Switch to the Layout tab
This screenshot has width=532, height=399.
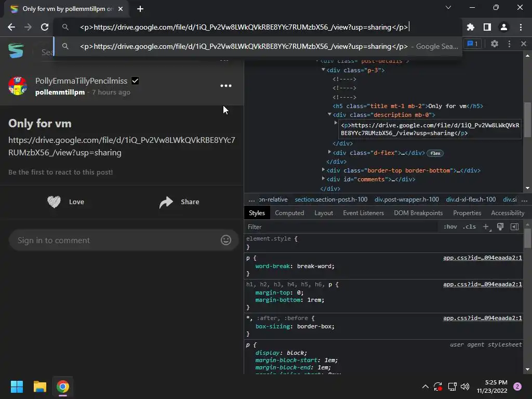click(324, 213)
